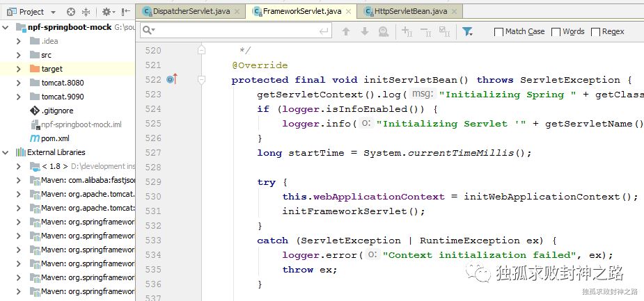Select the tomcat.9090 folder row
This screenshot has height=301, width=644.
tap(68, 97)
